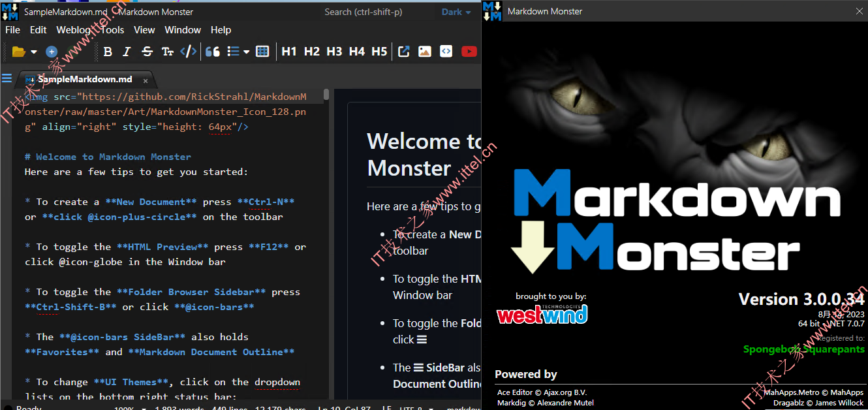Click '@icon-globe' in the editor
The image size is (868, 410).
pos(91,262)
